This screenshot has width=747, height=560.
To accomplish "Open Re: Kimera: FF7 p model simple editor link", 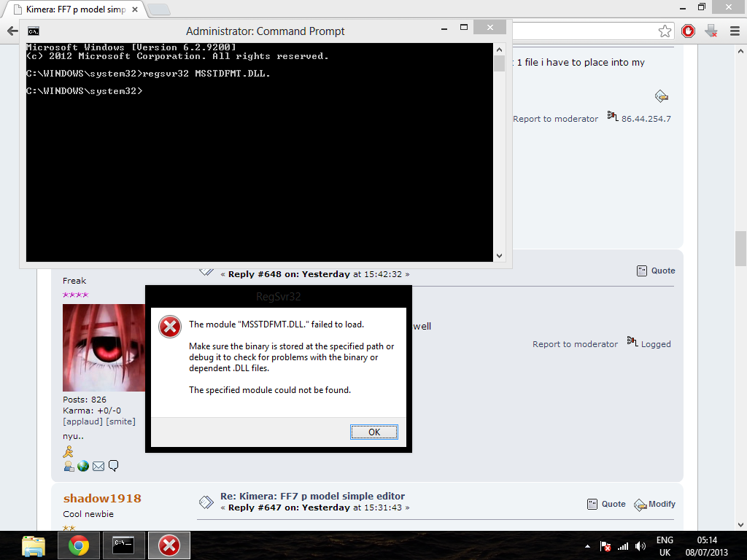I will coord(312,496).
